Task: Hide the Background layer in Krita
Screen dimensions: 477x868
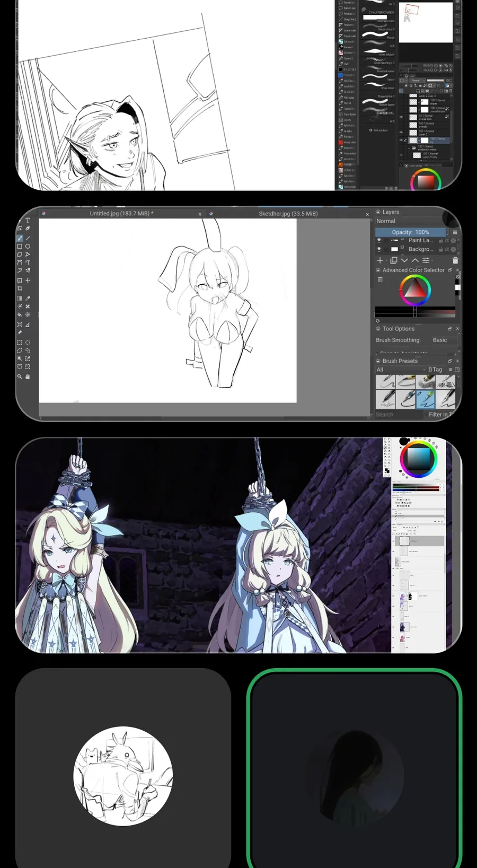Action: click(x=379, y=249)
